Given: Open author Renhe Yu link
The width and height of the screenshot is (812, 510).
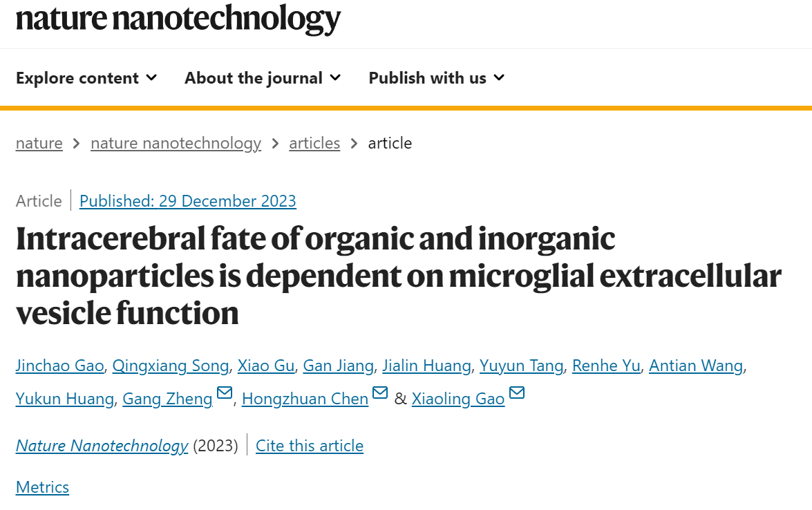Looking at the screenshot, I should pyautogui.click(x=606, y=366).
